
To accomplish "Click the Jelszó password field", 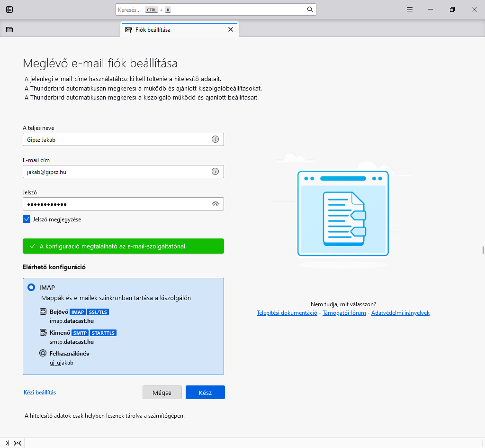I will pyautogui.click(x=123, y=204).
